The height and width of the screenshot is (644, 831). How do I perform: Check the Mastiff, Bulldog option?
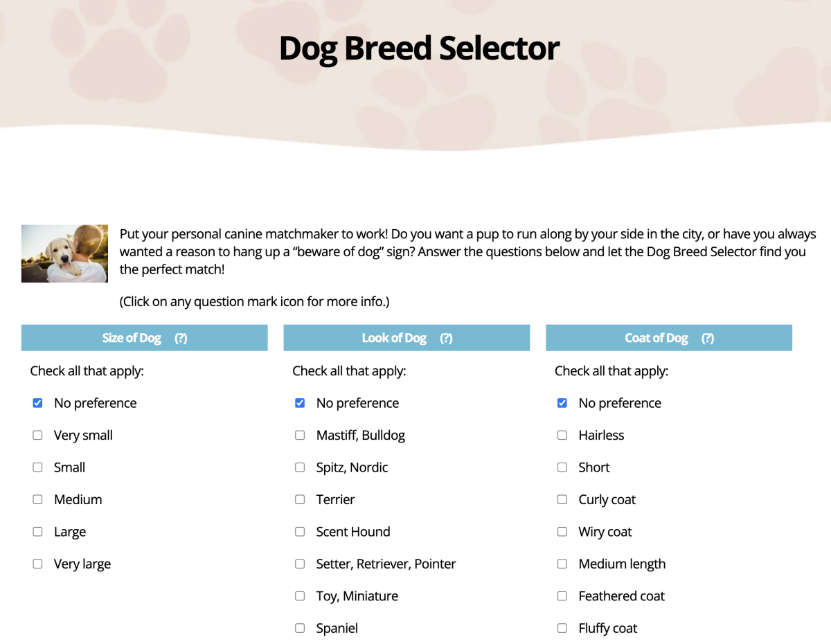click(x=300, y=436)
